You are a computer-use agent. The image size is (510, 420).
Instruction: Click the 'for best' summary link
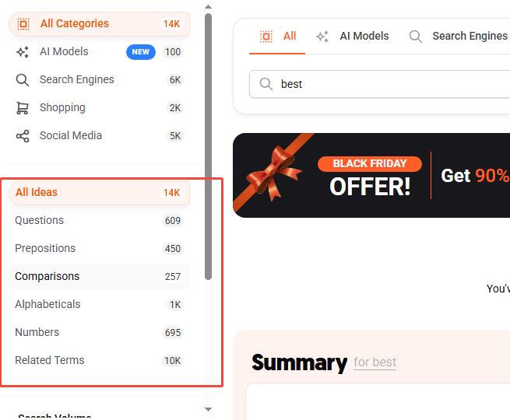[375, 362]
